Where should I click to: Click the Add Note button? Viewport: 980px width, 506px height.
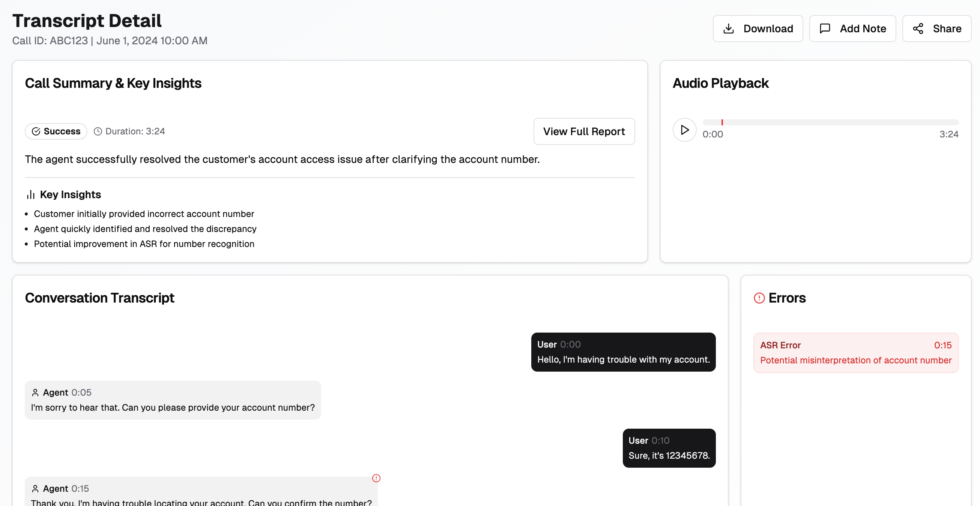852,29
